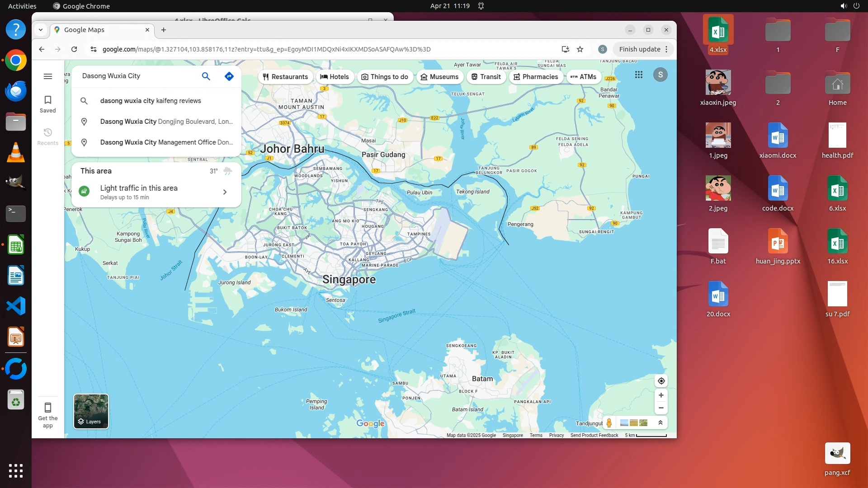Expand the imagery strip chevron
The width and height of the screenshot is (868, 488).
pyautogui.click(x=660, y=423)
